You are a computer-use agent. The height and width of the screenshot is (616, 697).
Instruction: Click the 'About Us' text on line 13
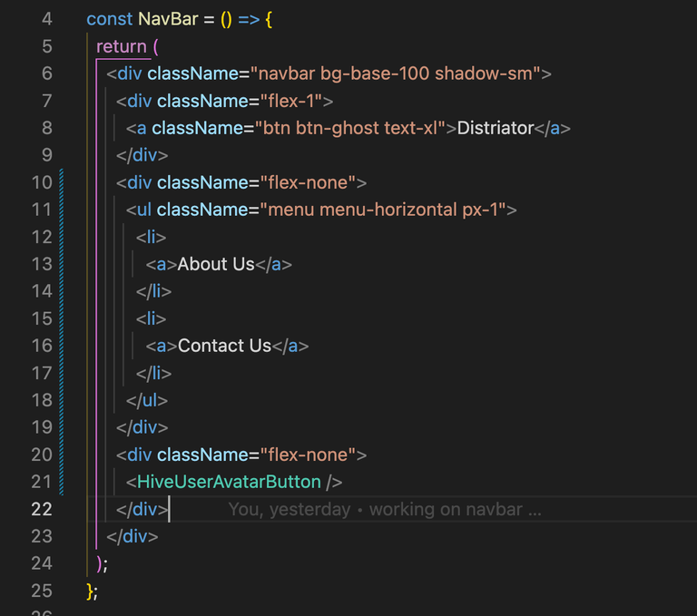pyautogui.click(x=216, y=264)
